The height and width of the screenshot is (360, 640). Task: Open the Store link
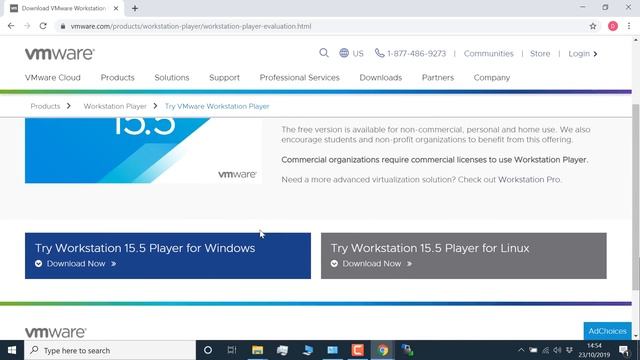click(540, 53)
